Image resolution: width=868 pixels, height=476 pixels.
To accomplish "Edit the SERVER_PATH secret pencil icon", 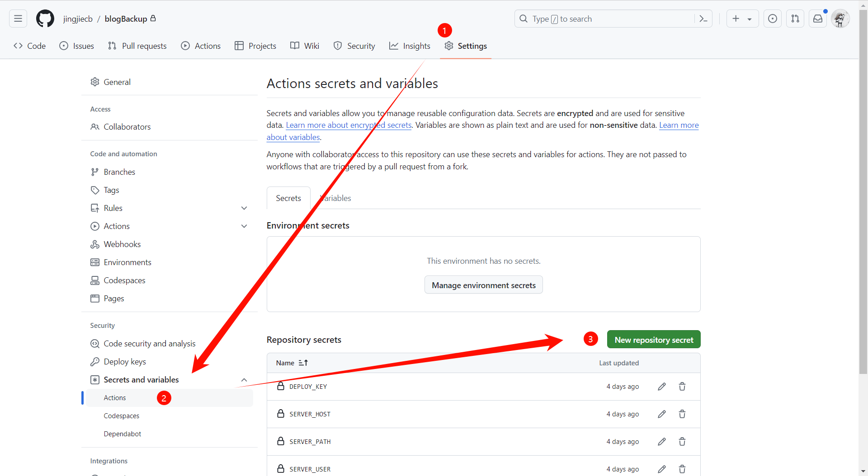I will [x=662, y=442].
